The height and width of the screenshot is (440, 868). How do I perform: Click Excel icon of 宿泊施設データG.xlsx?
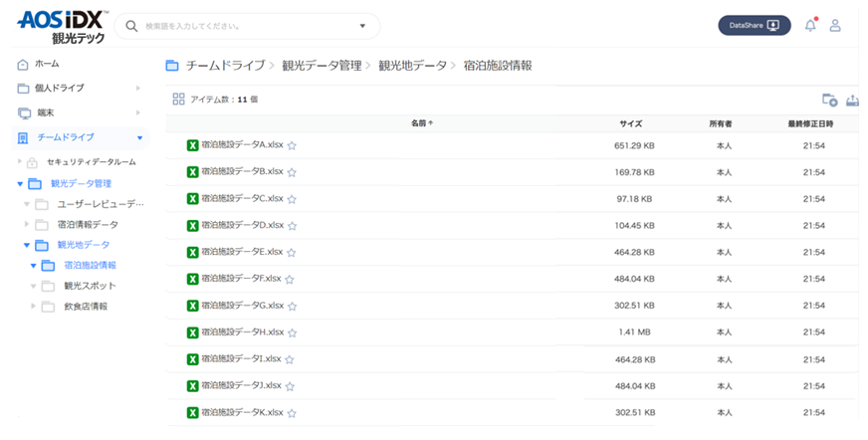192,306
